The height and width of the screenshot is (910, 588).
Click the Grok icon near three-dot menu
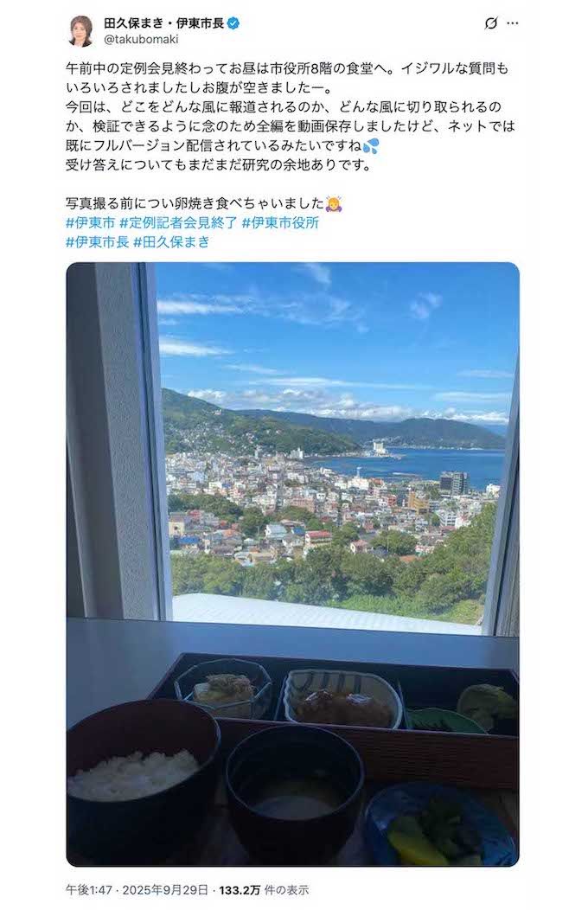[490, 23]
